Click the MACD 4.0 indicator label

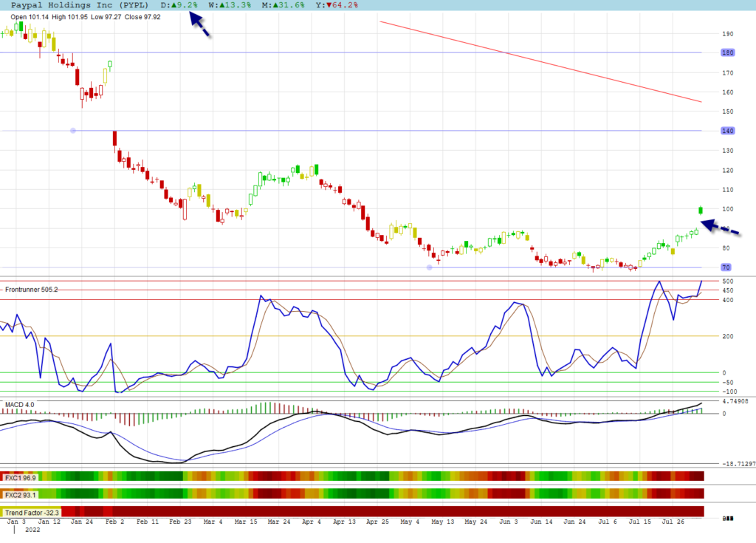point(20,404)
